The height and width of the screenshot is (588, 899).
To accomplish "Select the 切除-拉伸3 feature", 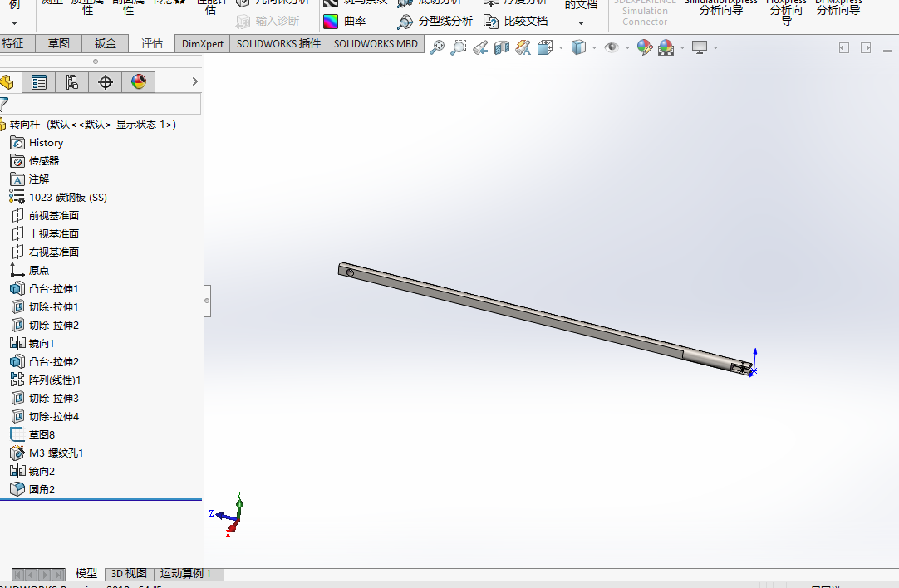I will [44, 399].
